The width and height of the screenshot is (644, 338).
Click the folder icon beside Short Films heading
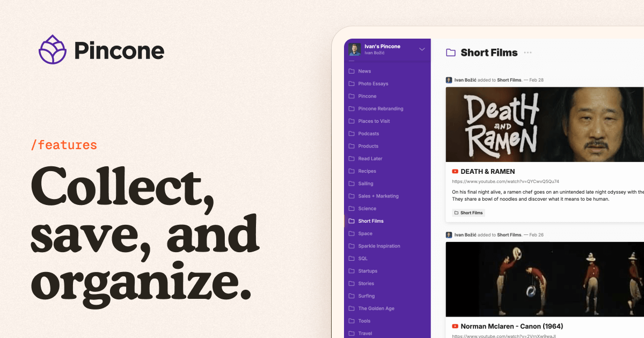451,53
